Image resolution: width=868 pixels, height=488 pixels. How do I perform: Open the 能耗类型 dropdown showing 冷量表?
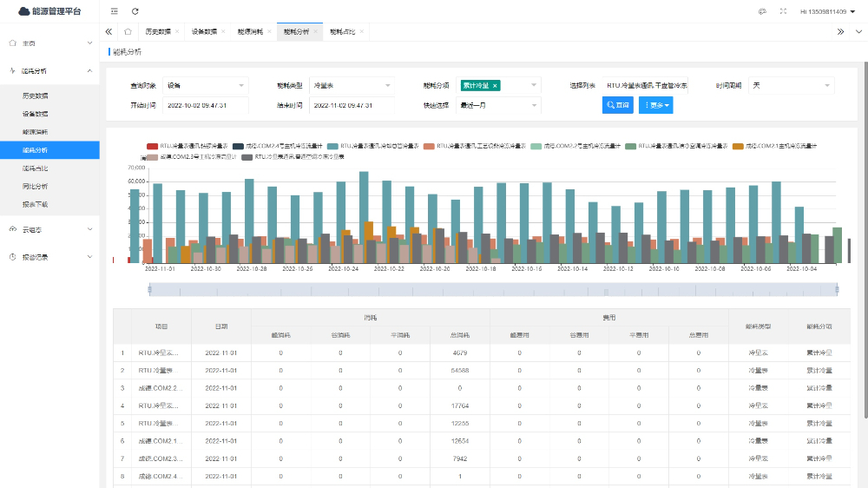352,85
